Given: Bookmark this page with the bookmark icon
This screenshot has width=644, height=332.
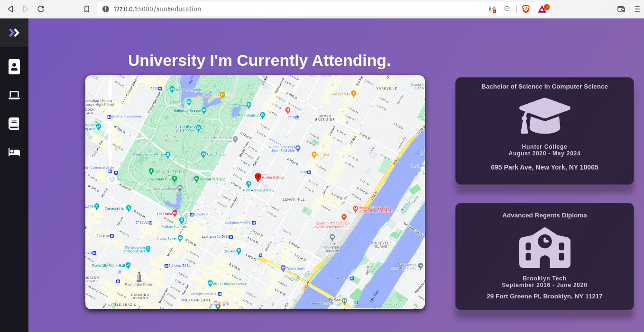Looking at the screenshot, I should pos(87,9).
